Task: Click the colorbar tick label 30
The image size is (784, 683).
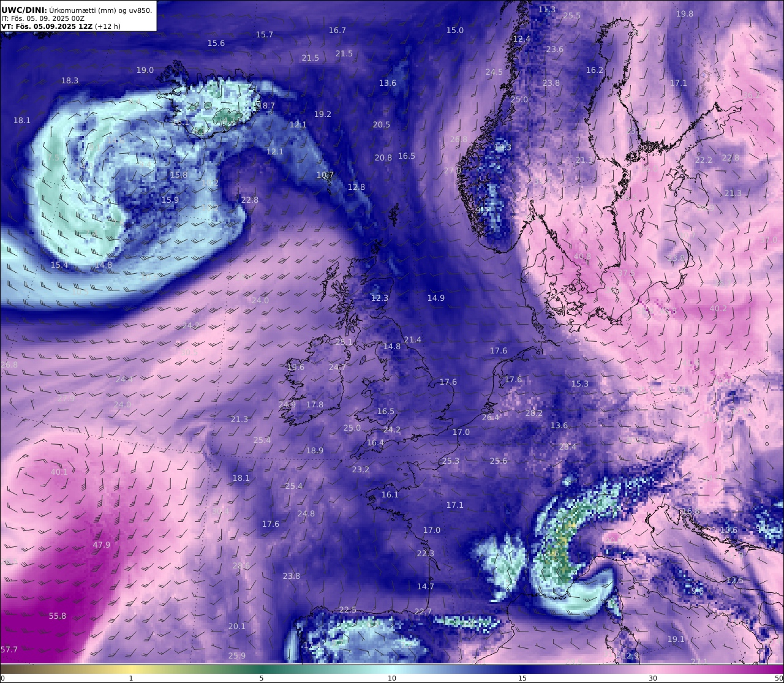Action: [653, 678]
